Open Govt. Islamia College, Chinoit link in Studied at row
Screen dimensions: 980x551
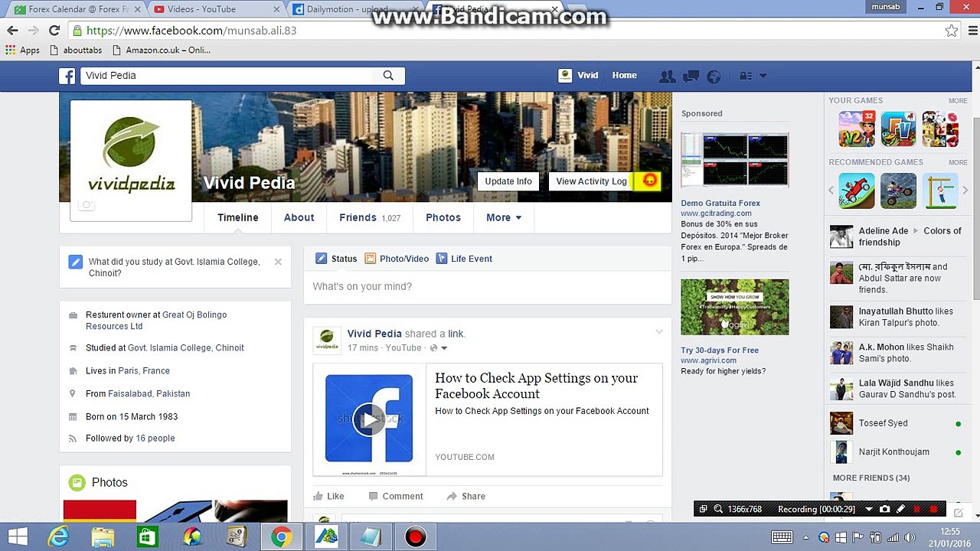tap(186, 347)
